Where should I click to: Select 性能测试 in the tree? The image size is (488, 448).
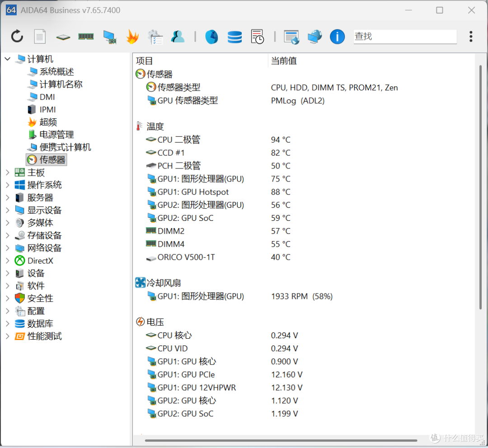point(38,336)
